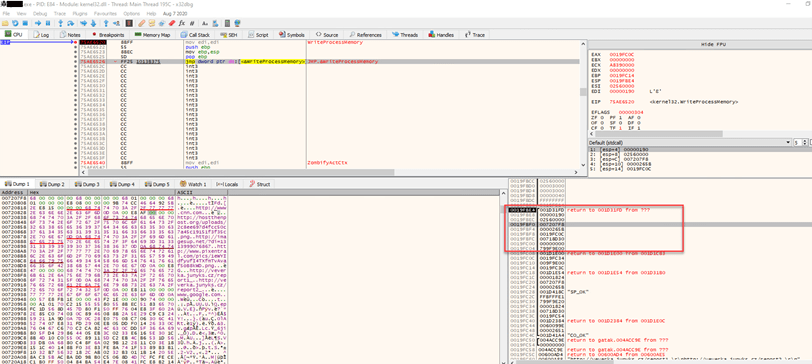This screenshot has width=812, height=364.
Task: Click the disassembly vertical scrollbar thumb
Action: click(x=582, y=92)
